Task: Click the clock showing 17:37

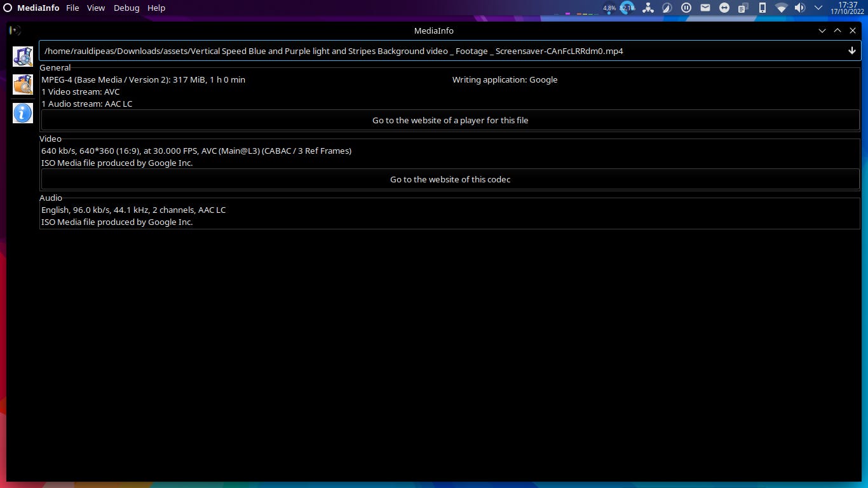Action: pyautogui.click(x=848, y=8)
